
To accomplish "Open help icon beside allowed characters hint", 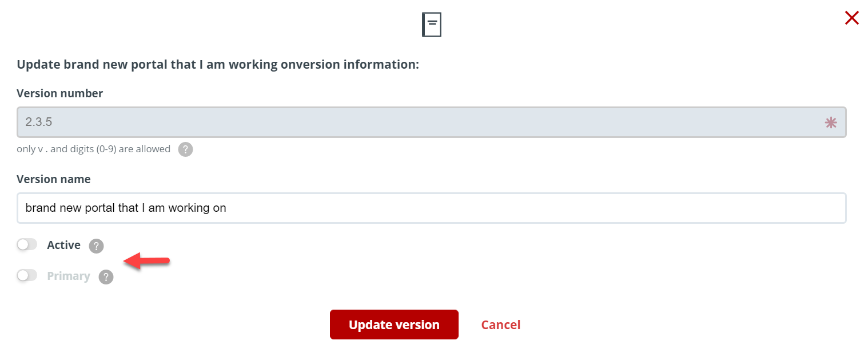I will [x=185, y=149].
